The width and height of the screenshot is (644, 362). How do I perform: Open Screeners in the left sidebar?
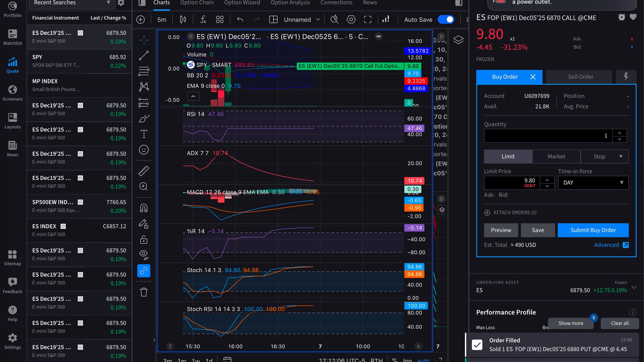coord(12,93)
